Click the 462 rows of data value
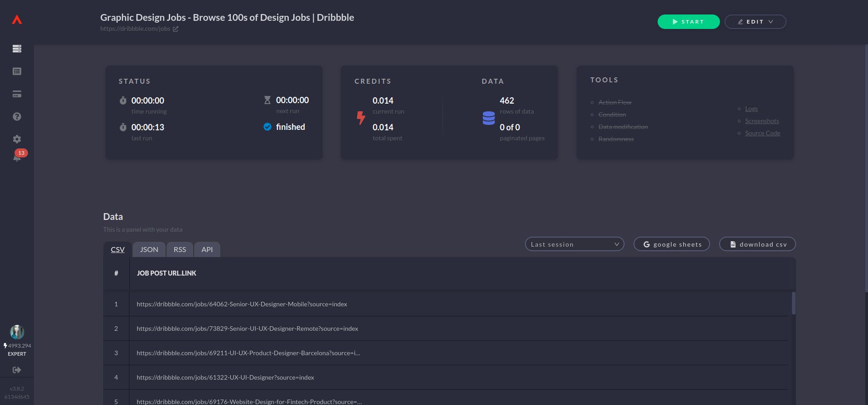 [x=507, y=100]
